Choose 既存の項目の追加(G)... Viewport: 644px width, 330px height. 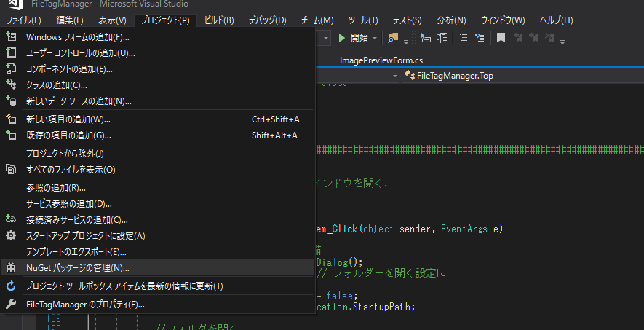click(158, 135)
